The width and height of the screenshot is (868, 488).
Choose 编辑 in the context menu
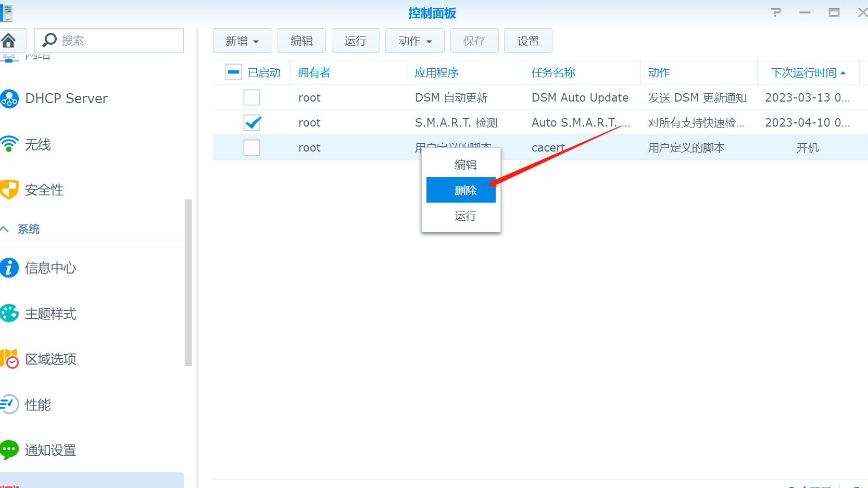(466, 165)
